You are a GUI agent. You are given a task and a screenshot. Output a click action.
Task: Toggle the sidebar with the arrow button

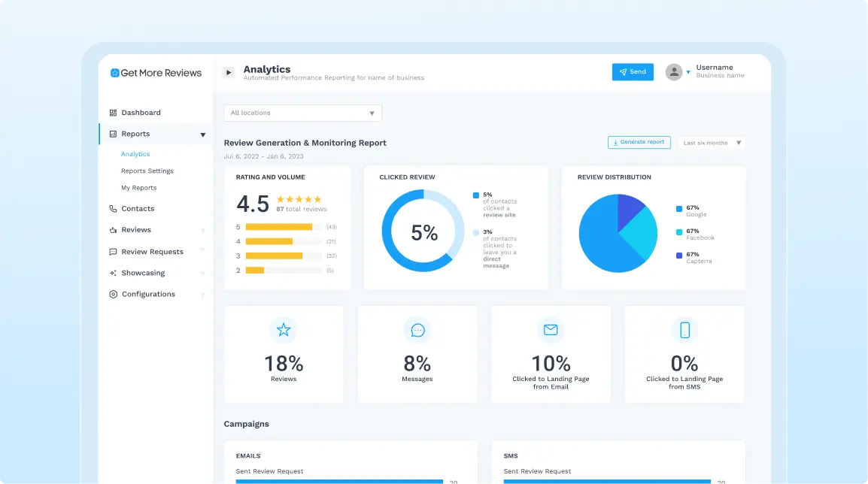[229, 72]
